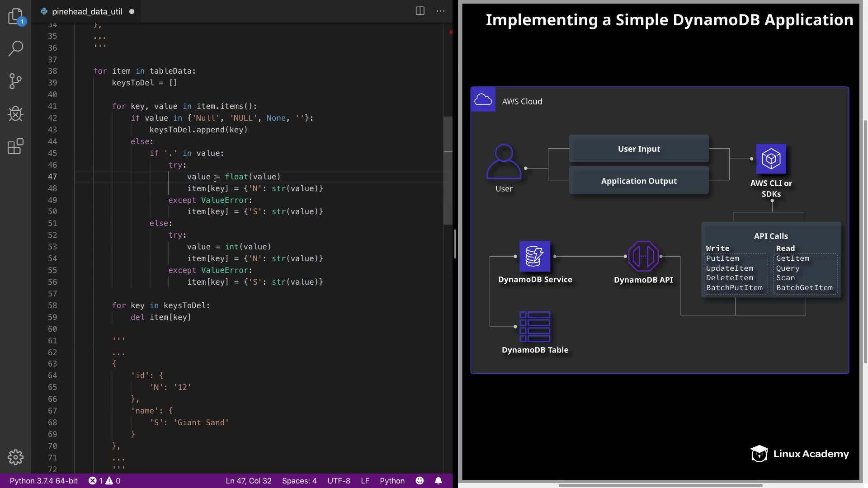Click the editor vertical scrollbar thumb

[x=448, y=171]
